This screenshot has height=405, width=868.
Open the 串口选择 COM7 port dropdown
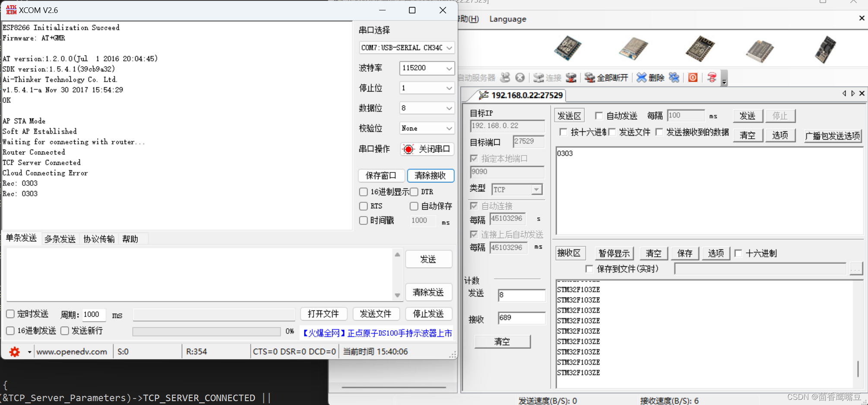tap(407, 48)
